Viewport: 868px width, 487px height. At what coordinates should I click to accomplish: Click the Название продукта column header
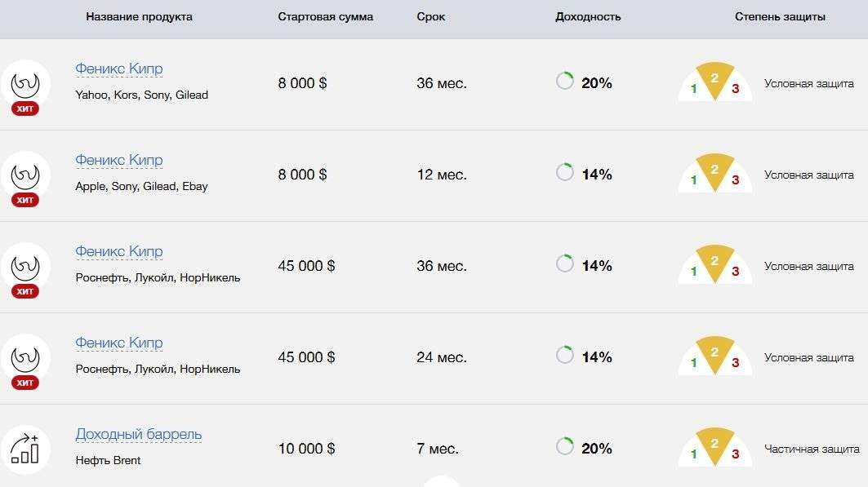[x=139, y=17]
